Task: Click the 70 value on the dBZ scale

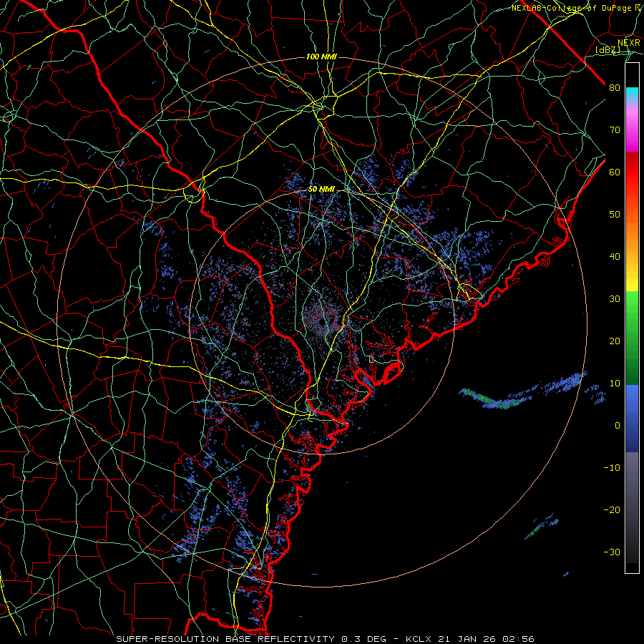Action: coord(615,130)
